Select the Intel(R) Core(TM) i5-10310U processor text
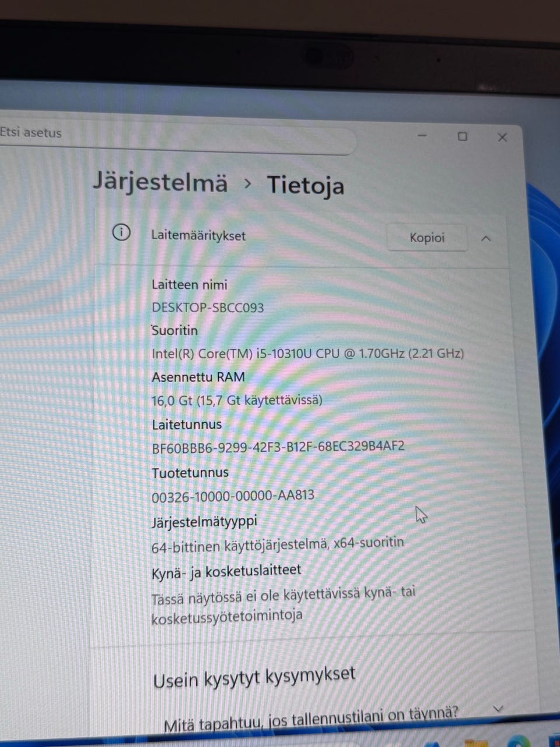 tap(308, 353)
